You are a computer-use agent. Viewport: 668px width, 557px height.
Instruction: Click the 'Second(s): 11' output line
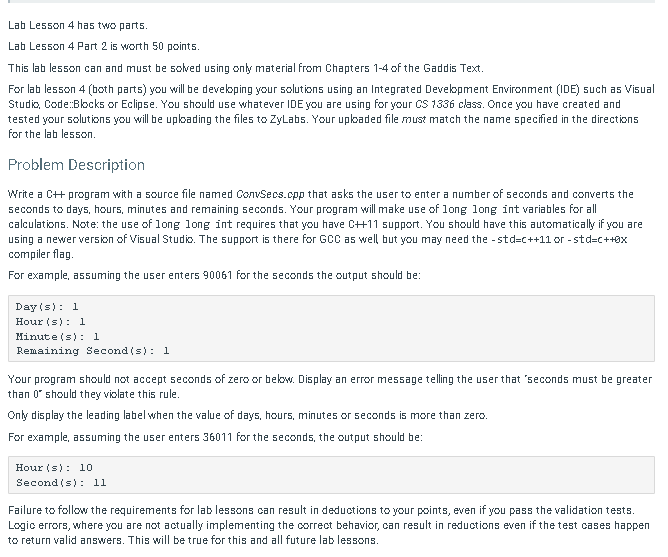[x=61, y=483]
